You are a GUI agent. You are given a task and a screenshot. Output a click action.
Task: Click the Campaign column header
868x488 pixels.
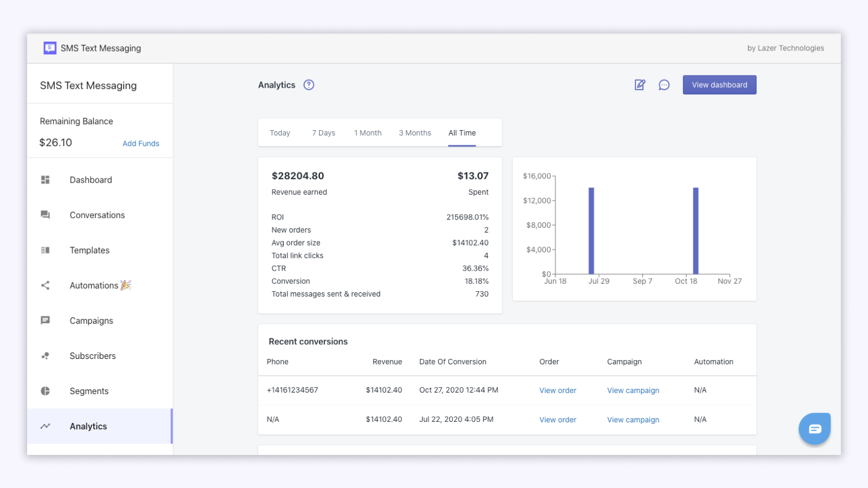pyautogui.click(x=624, y=362)
